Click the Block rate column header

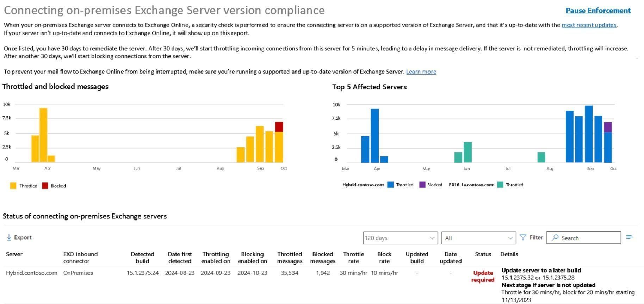click(x=384, y=258)
